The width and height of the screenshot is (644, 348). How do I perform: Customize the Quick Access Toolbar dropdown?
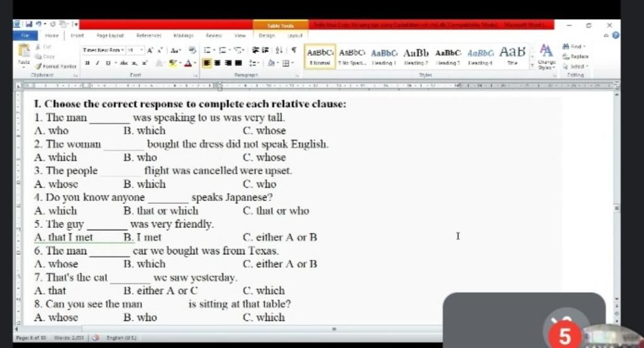pyautogui.click(x=75, y=26)
